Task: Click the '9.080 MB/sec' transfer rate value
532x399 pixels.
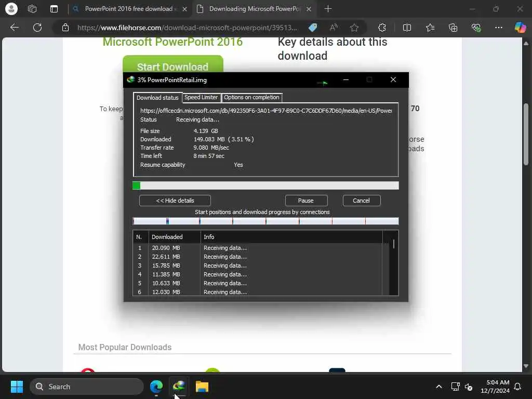Action: click(x=211, y=148)
